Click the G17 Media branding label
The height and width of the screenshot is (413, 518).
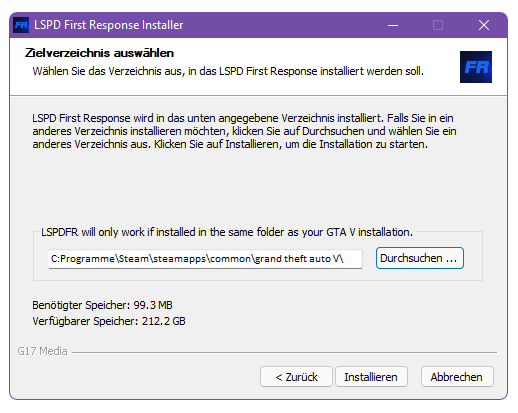click(42, 351)
